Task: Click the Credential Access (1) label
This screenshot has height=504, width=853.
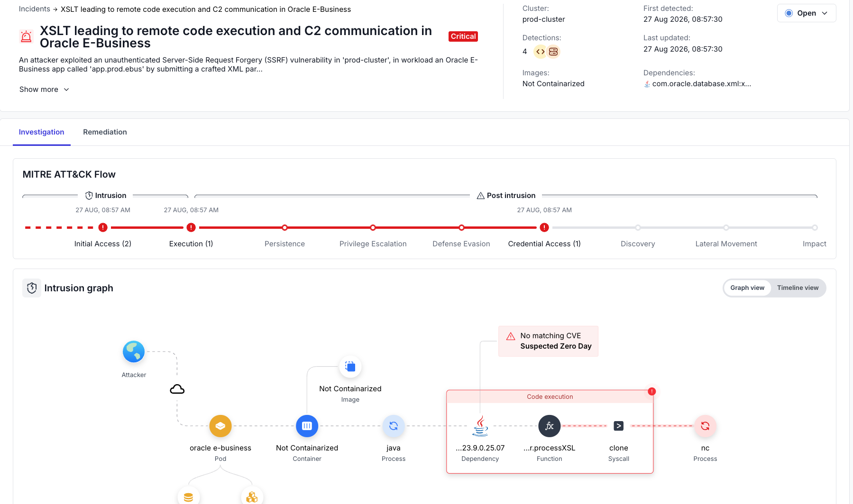Action: coord(544,244)
